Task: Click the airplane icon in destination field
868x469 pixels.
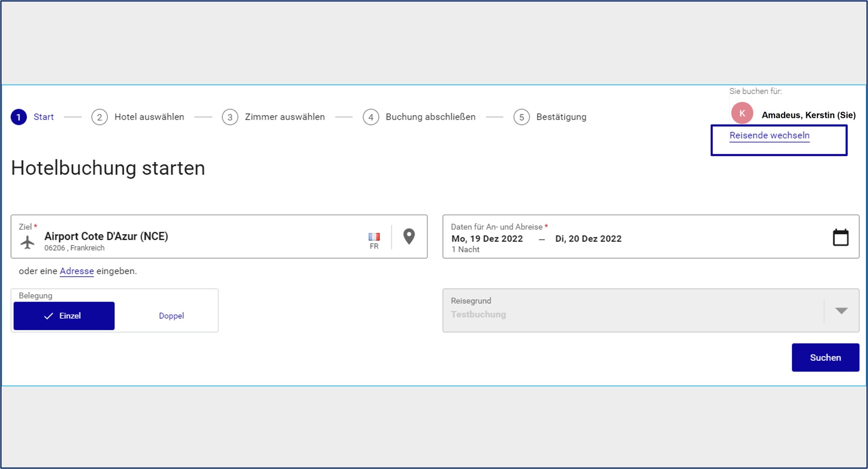Action: click(27, 242)
